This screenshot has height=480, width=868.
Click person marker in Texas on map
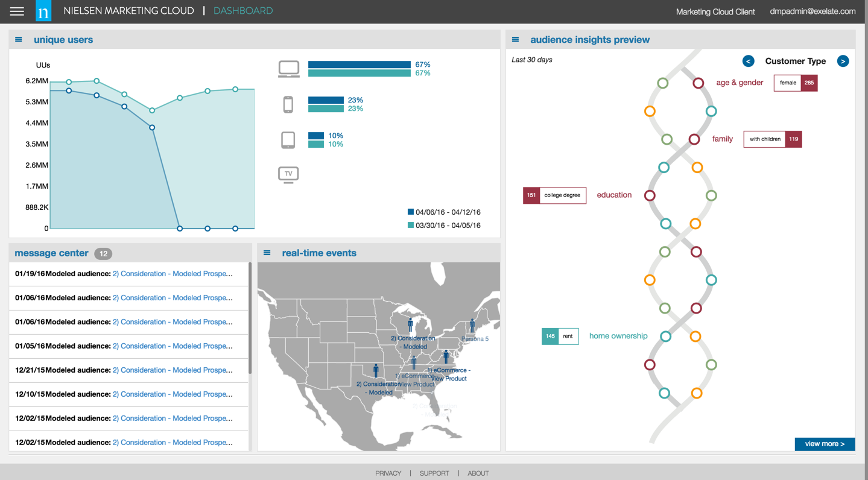[x=376, y=370]
